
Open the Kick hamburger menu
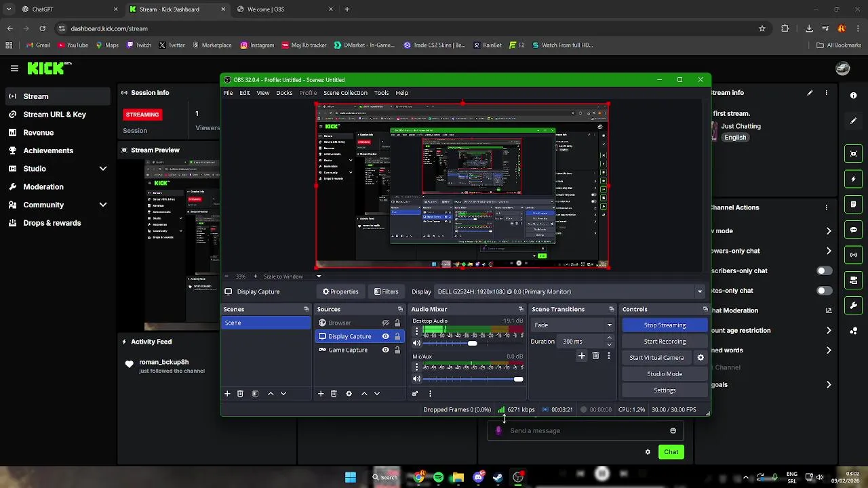[14, 68]
